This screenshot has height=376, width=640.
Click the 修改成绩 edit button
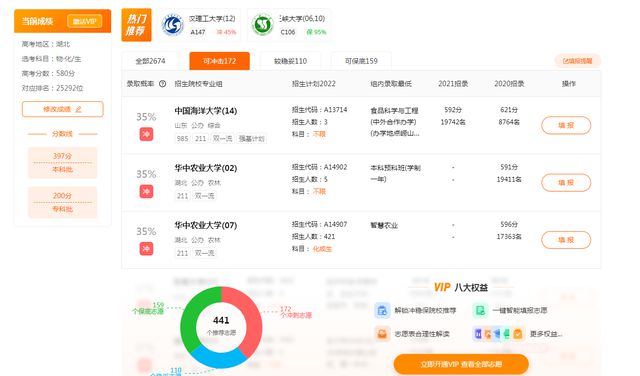62,109
